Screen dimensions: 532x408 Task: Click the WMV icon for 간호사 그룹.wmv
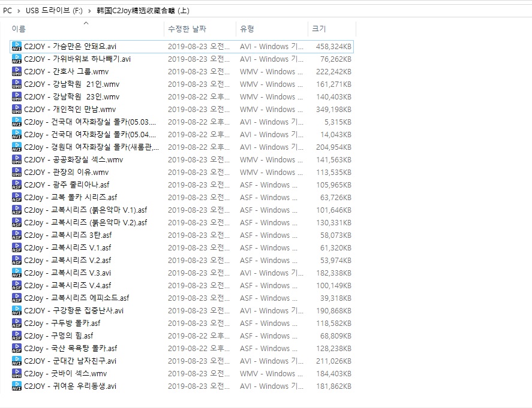tap(16, 71)
